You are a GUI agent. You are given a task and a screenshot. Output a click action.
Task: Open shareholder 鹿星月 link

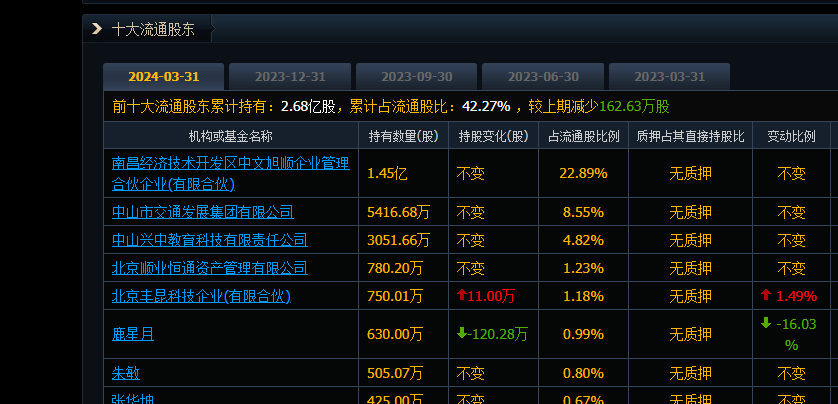[x=133, y=335]
